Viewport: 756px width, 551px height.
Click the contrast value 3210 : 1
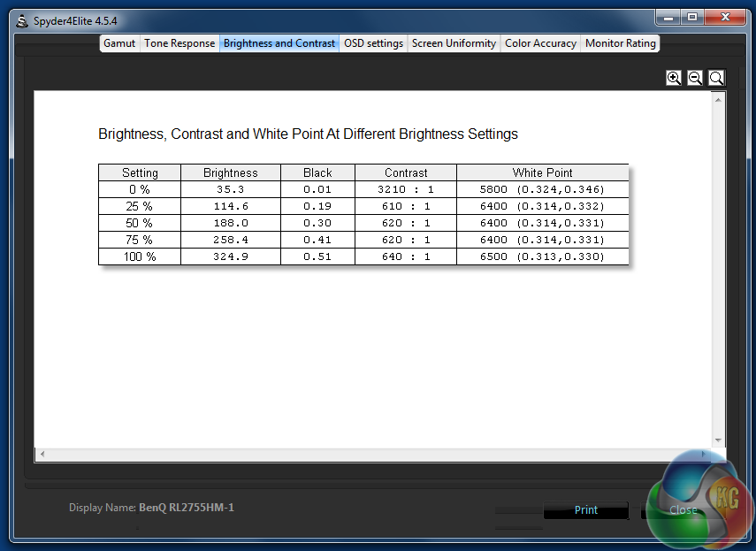point(406,189)
